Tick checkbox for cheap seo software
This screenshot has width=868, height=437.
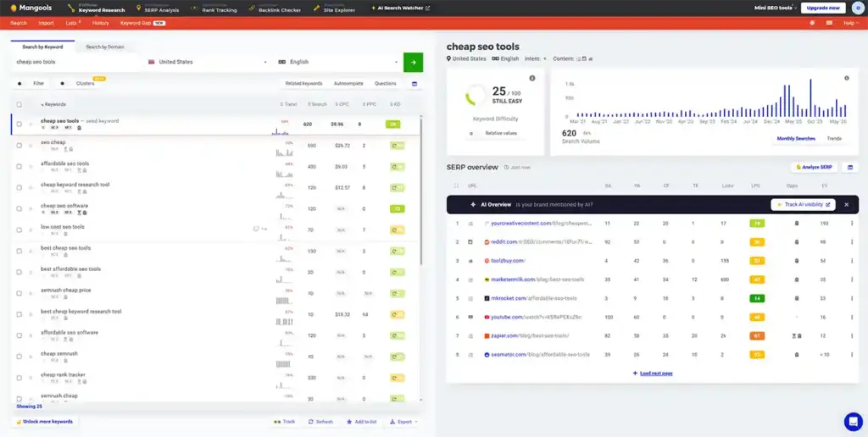coord(19,208)
